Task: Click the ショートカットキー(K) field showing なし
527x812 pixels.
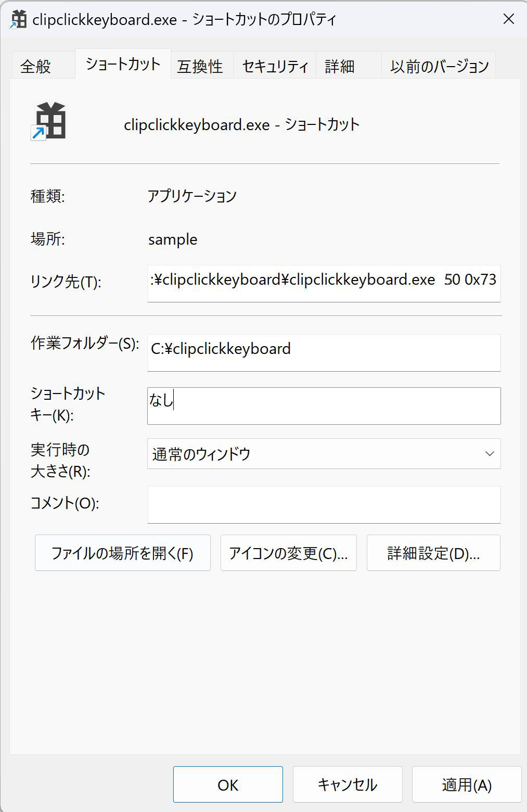Action: 324,406
